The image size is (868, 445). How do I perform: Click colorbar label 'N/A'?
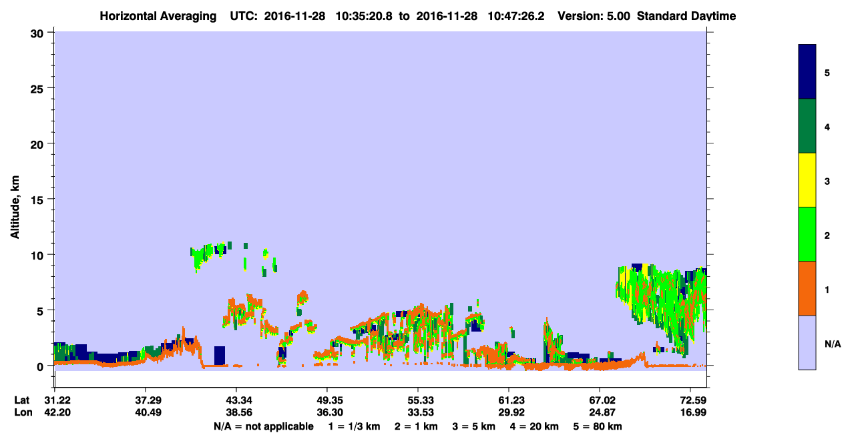[832, 344]
